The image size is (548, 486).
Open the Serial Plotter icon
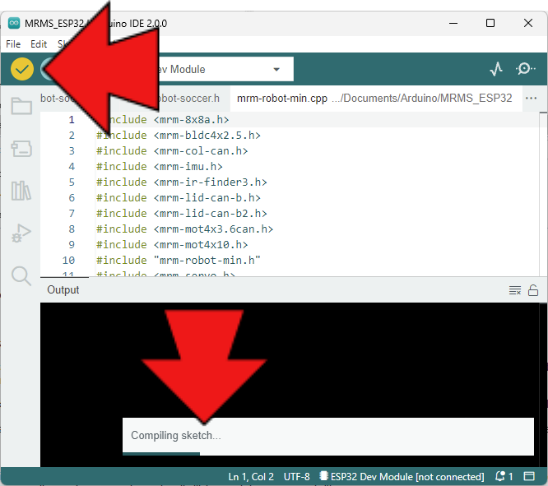tap(496, 69)
